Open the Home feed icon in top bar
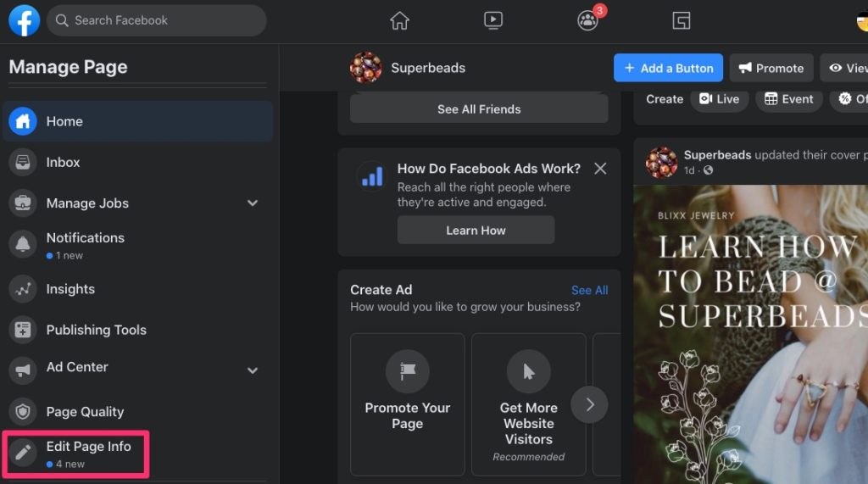This screenshot has height=484, width=868. tap(399, 21)
